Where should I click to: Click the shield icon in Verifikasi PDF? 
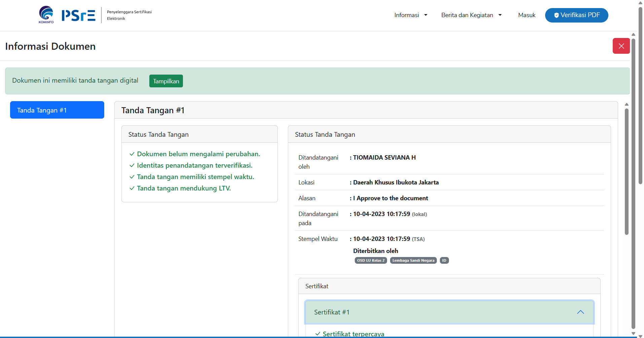(x=556, y=15)
